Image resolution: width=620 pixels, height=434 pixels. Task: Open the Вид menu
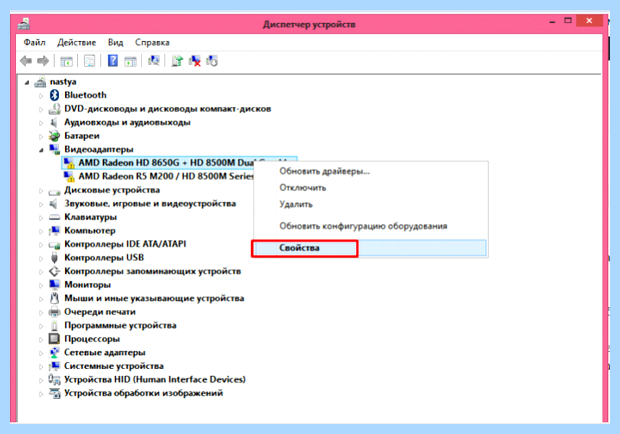(115, 42)
